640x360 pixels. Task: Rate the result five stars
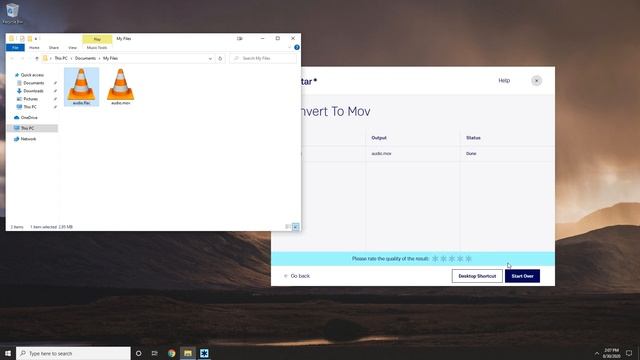pyautogui.click(x=469, y=259)
